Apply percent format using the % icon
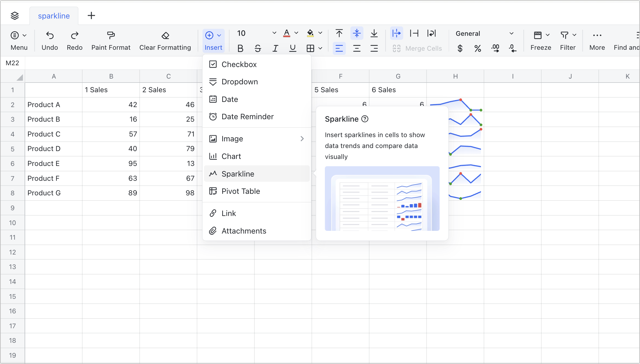640x364 pixels. (x=477, y=48)
